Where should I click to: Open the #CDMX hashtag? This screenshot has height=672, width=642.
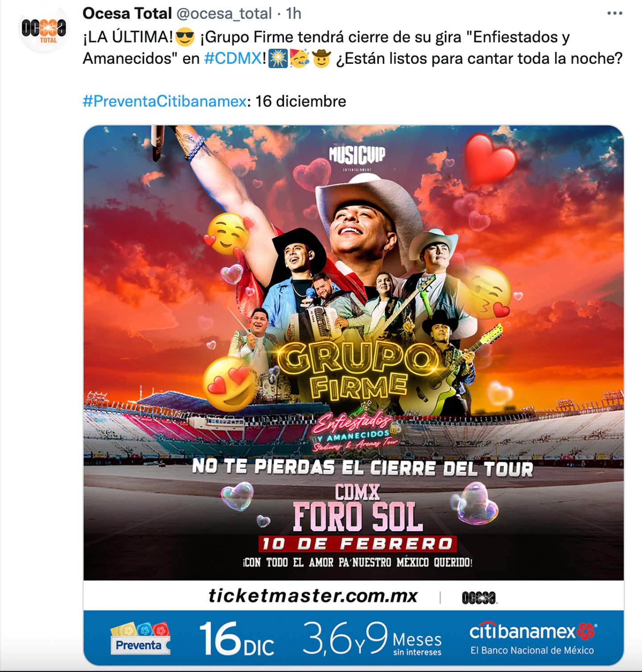tap(233, 58)
